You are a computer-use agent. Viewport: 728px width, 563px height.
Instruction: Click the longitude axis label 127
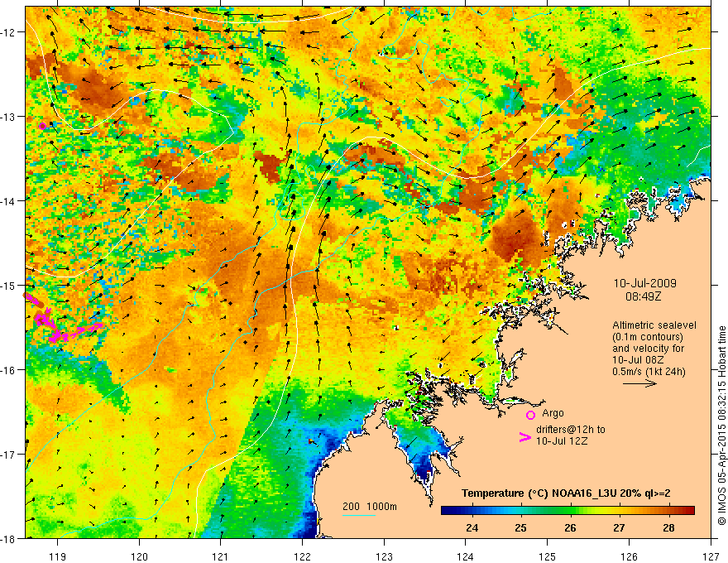pos(711,556)
